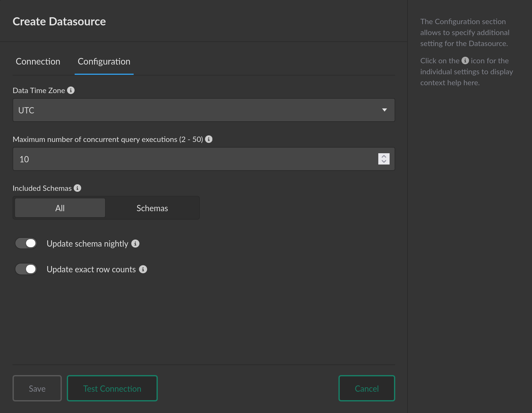Click info icon beside Update exact row counts
The width and height of the screenshot is (532, 413).
point(143,269)
